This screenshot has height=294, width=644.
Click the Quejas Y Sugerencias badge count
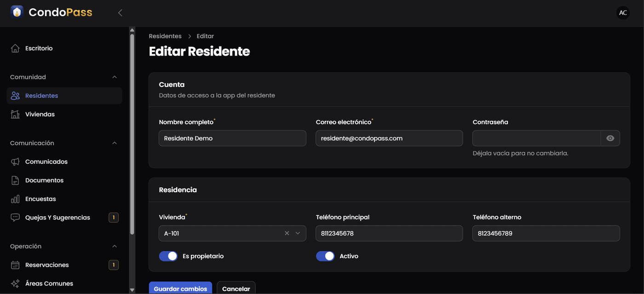[114, 218]
